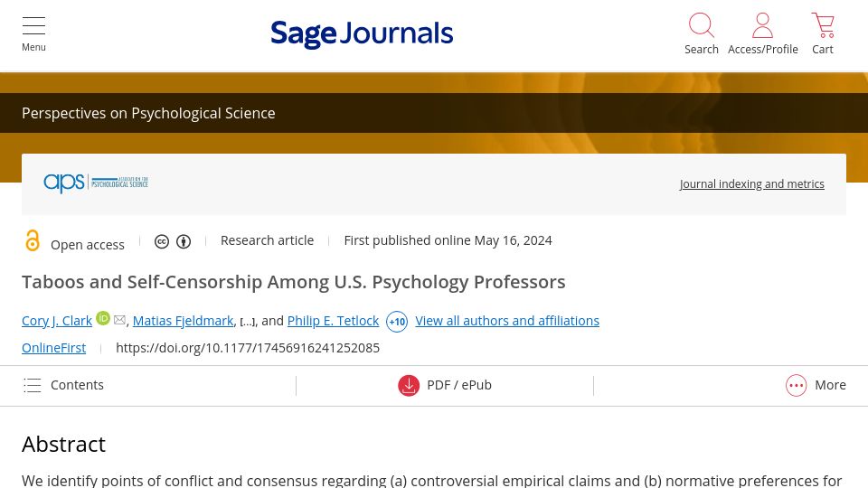Click the Open access label text

pyautogui.click(x=88, y=245)
